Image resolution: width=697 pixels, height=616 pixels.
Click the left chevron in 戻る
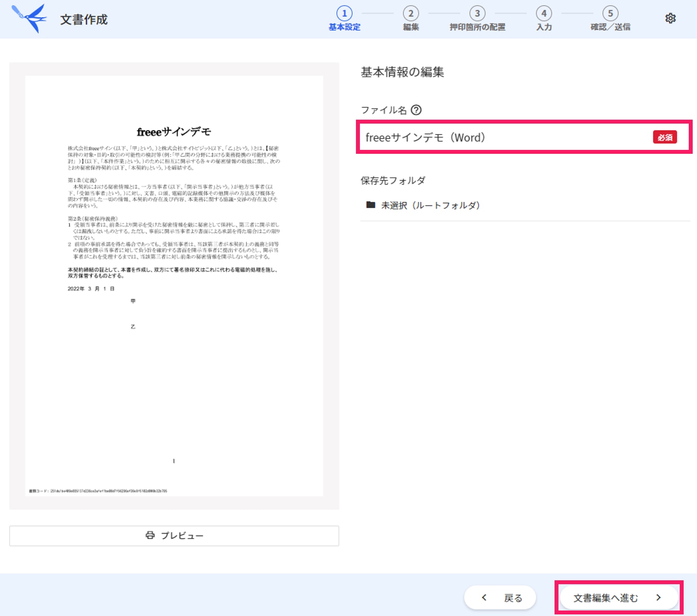pos(484,598)
